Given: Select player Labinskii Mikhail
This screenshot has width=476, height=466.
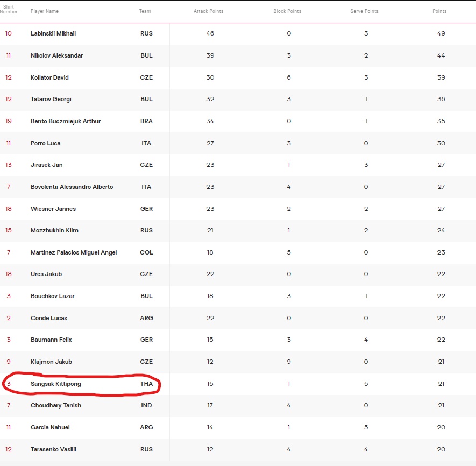Looking at the screenshot, I should tap(53, 33).
